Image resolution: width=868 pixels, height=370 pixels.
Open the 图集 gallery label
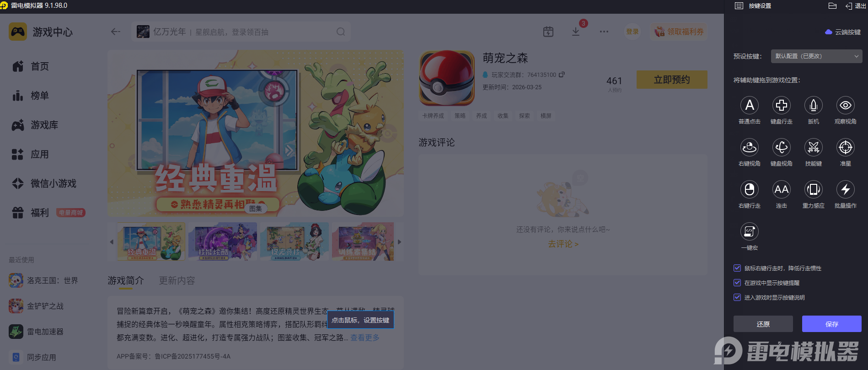[x=256, y=209]
